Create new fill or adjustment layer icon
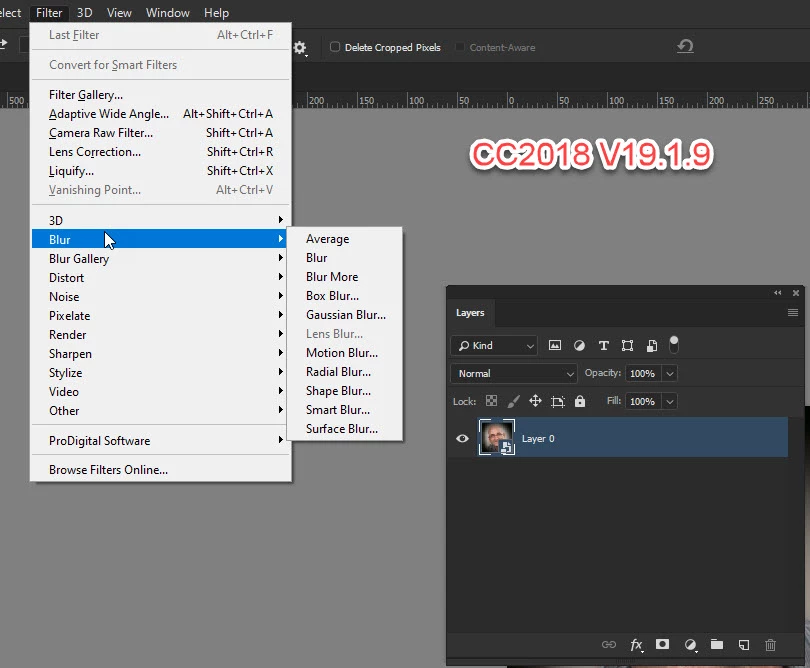 pyautogui.click(x=691, y=644)
